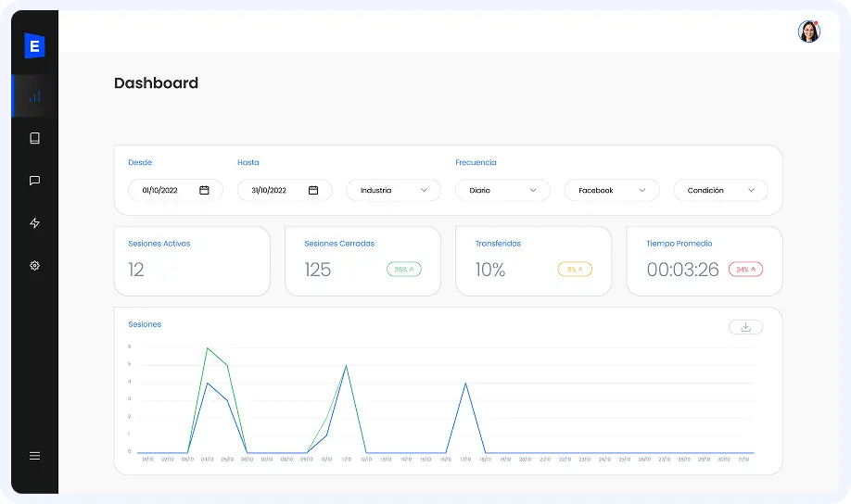Click the Hasta date field 31/10/2022

(270, 190)
